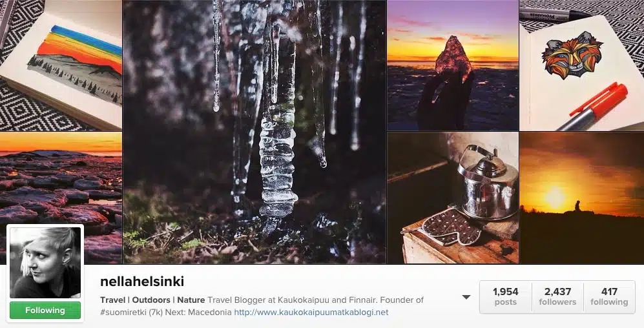This screenshot has height=328, width=644.
Task: Click the nellahelsinki username heading
Action: point(142,282)
